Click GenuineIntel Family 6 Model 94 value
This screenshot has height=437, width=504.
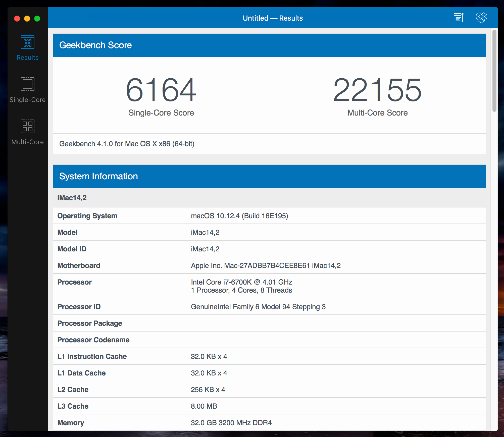(258, 307)
